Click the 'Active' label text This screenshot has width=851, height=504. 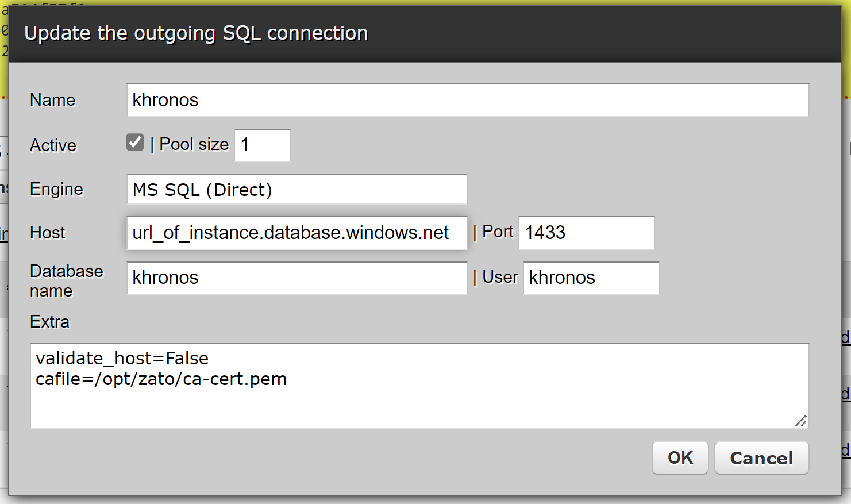pos(53,145)
